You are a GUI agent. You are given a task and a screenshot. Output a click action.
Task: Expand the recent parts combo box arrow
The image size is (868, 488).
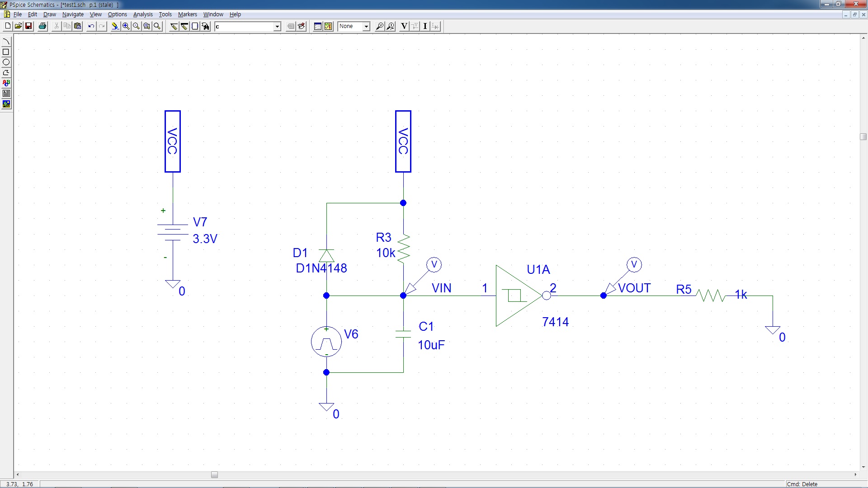tap(277, 27)
